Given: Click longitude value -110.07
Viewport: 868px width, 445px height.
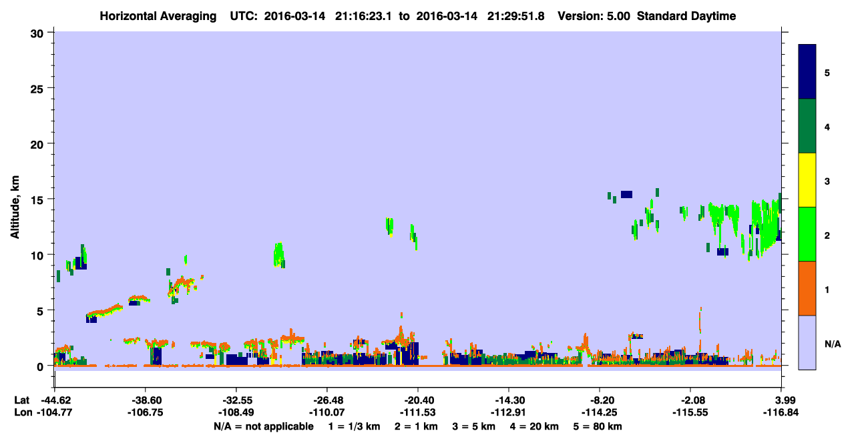Looking at the screenshot, I should (x=327, y=412).
